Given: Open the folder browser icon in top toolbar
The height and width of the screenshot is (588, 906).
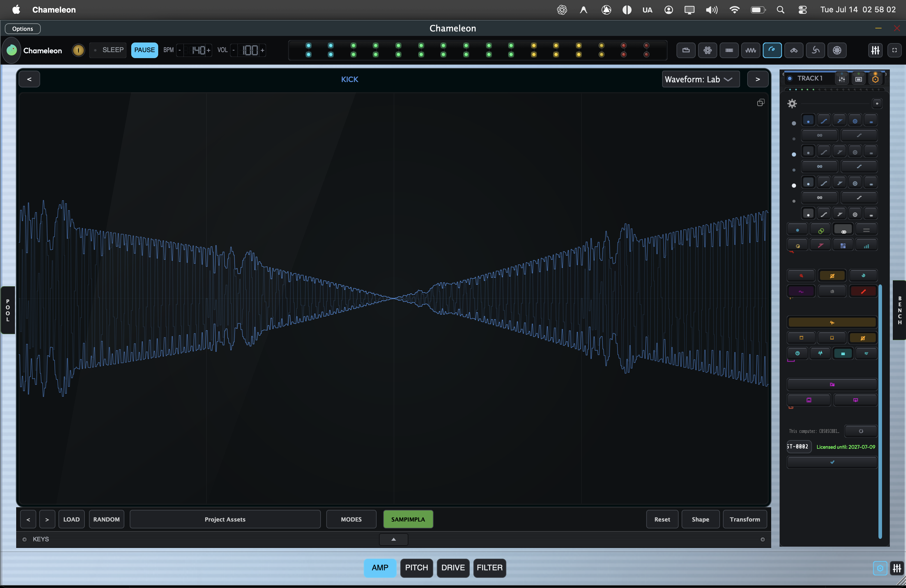Looking at the screenshot, I should 686,50.
